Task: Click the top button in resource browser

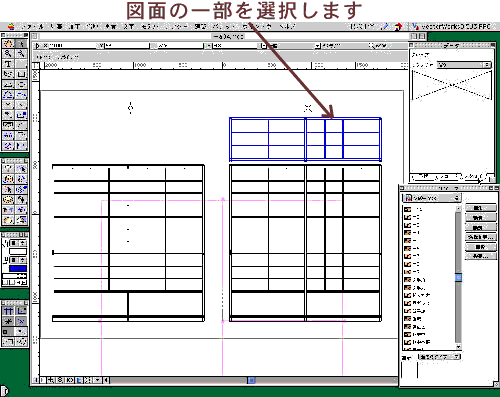Action: pos(481,208)
